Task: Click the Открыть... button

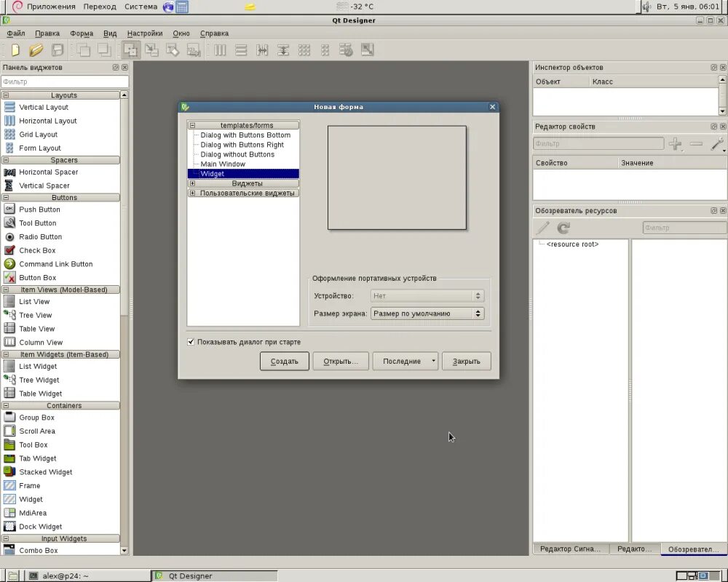Action: (x=341, y=361)
